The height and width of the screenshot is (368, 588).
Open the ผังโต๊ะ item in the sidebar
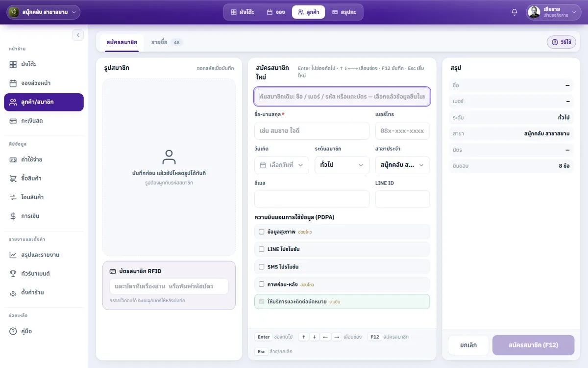(x=44, y=64)
